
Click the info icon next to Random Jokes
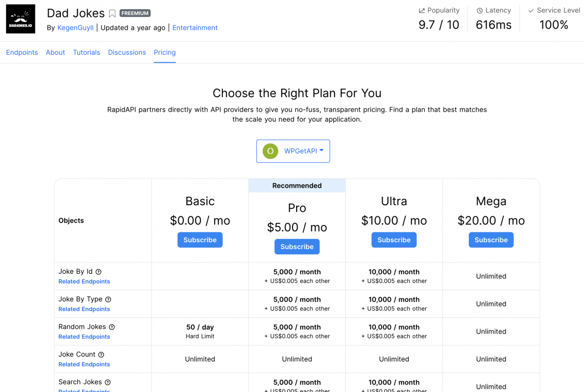click(112, 327)
